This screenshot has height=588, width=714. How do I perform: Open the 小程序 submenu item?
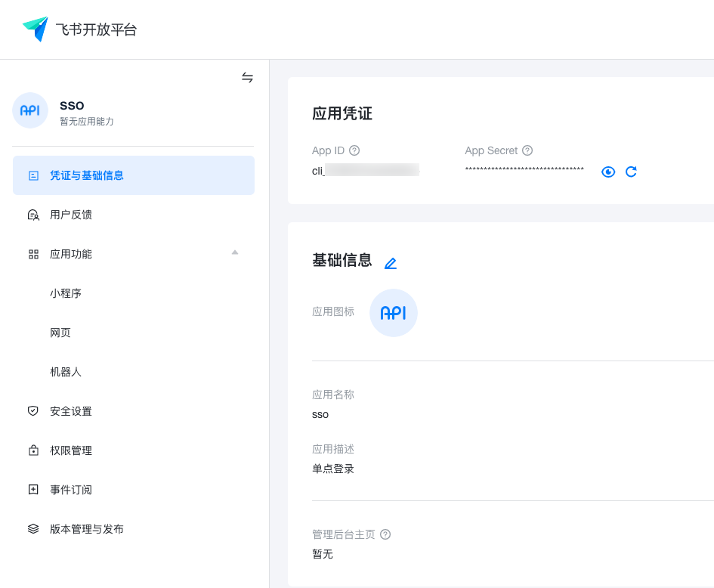point(66,293)
